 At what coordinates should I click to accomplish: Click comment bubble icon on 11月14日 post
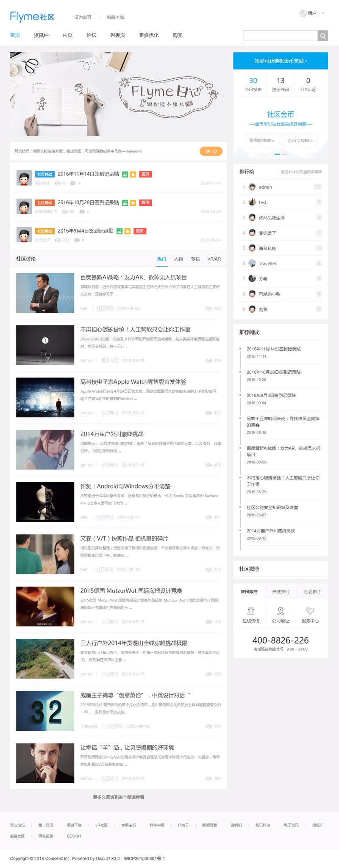[x=72, y=183]
